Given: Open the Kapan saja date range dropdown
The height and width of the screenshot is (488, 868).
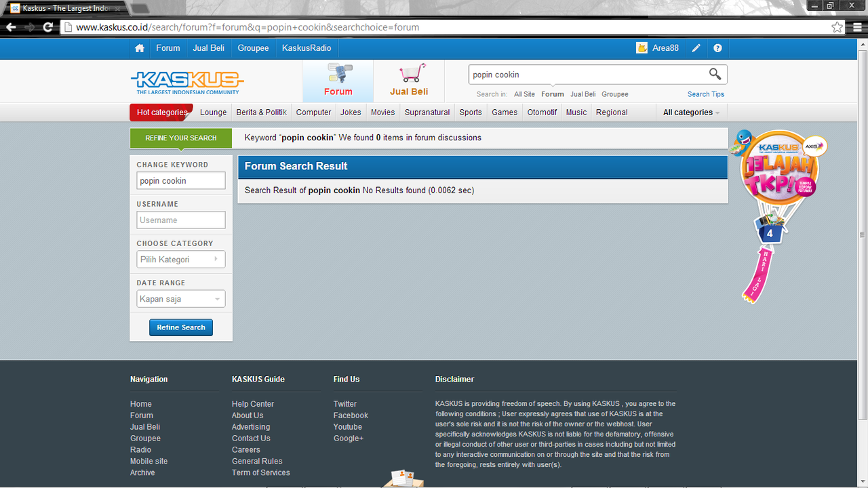Looking at the screenshot, I should coord(181,299).
